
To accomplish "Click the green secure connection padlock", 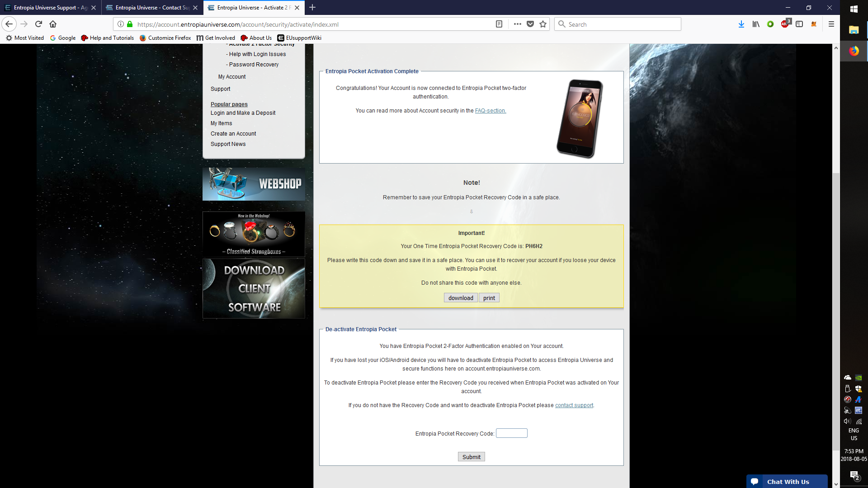I will pyautogui.click(x=130, y=24).
